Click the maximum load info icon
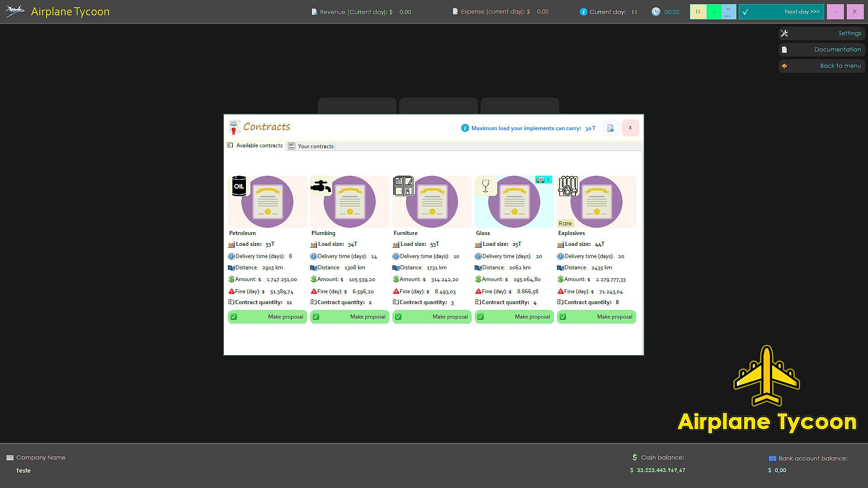868x488 pixels. pyautogui.click(x=465, y=128)
